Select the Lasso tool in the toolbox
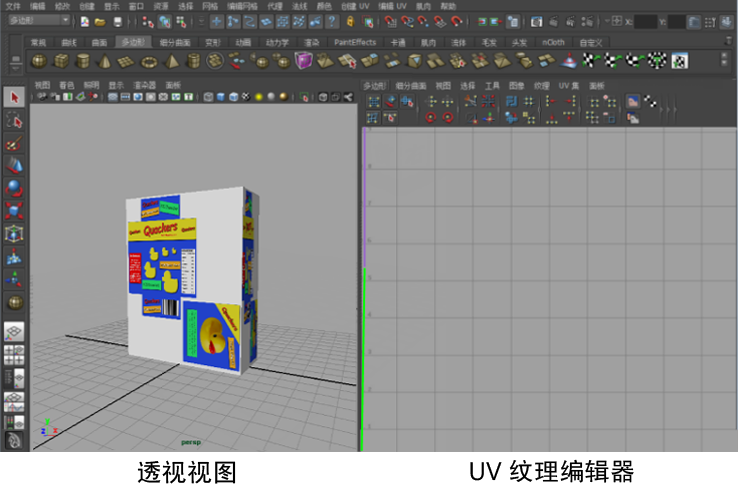 pos(14,120)
